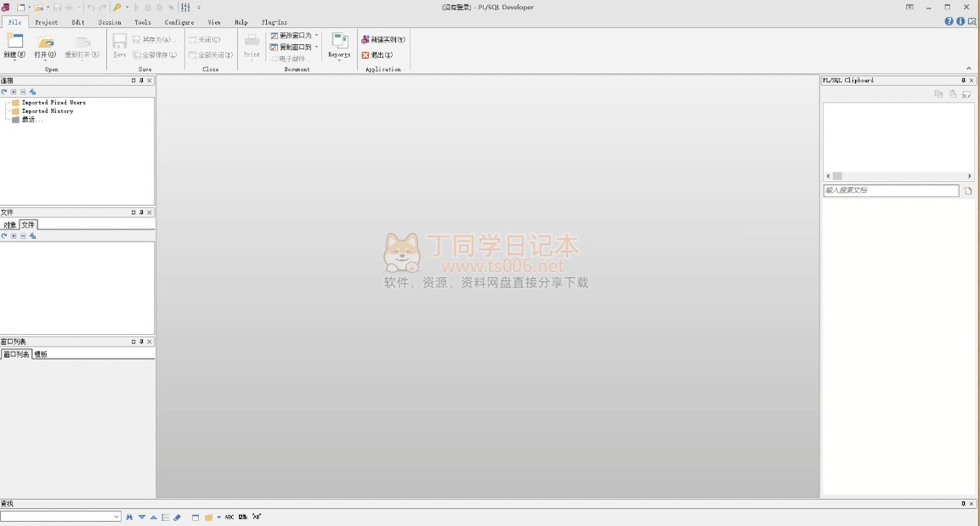
Task: Click expand-all plus icon in files panel toolbar
Action: coord(14,236)
